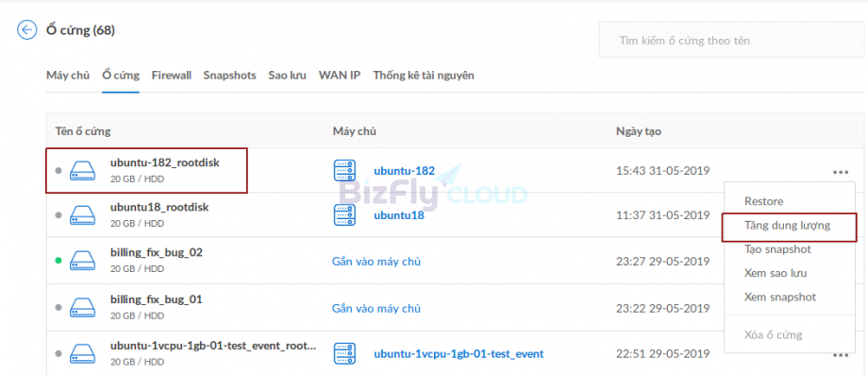The height and width of the screenshot is (375, 868).
Task: Open the three-dot menu for ubuntu-182_rootdisk
Action: 841,172
